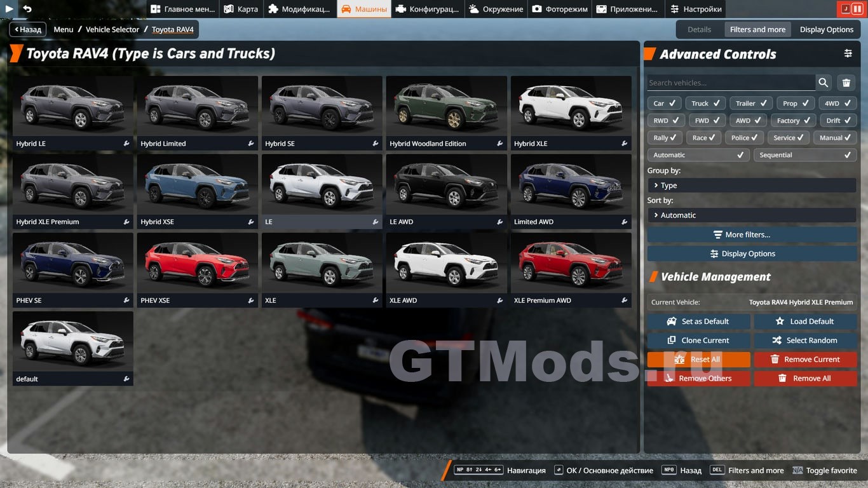Click wrench icon on XLE Premium AWD tile

click(x=625, y=301)
